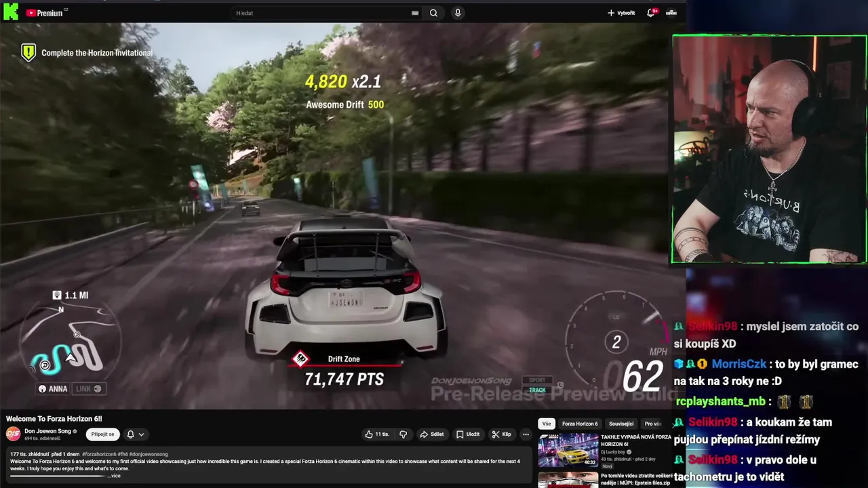This screenshot has height=488, width=868.
Task: Open the three-dot more actions menu
Action: click(x=526, y=434)
